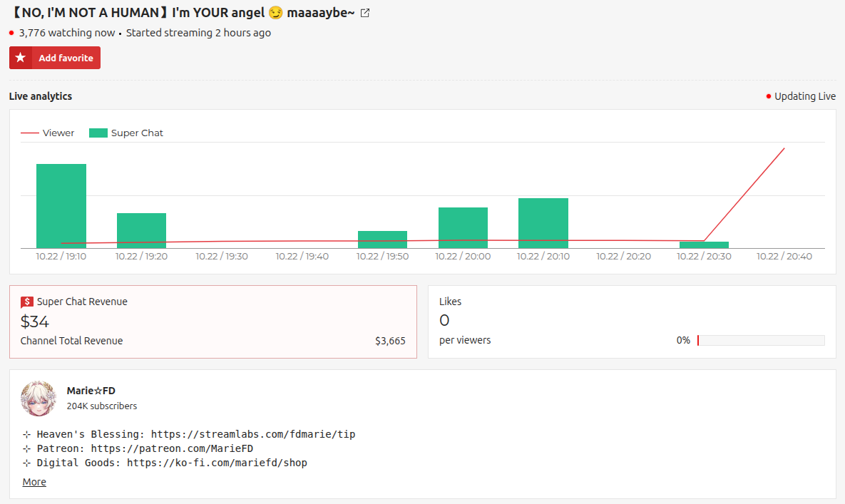Open the Marie☆FD channel avatar

click(39, 398)
